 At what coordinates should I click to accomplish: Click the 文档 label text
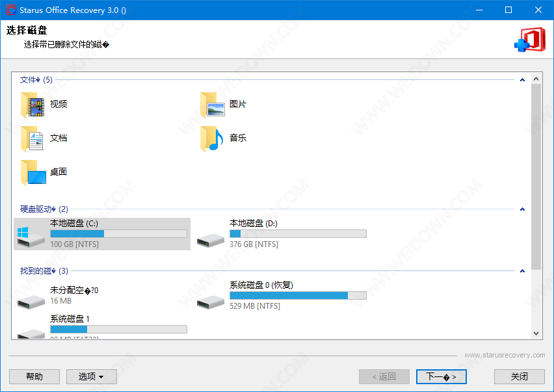59,138
